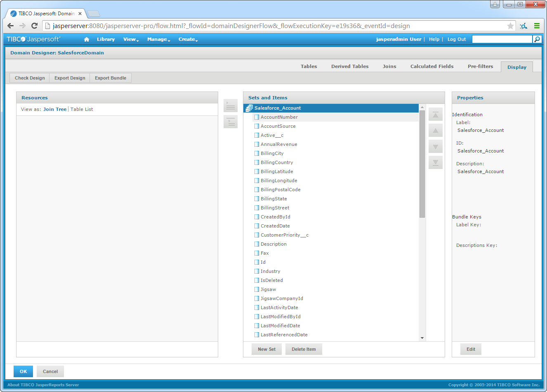This screenshot has width=547, height=392.
Task: Open the Chrome hamburger menu
Action: (537, 26)
